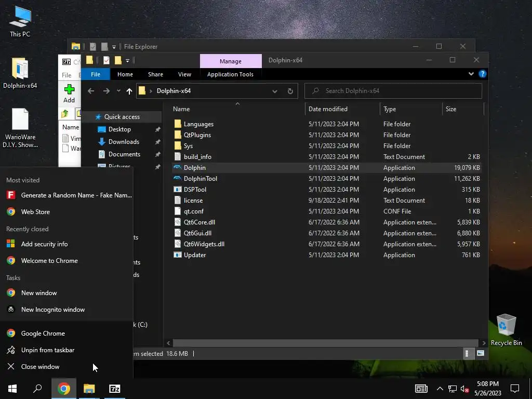
Task: Select Quick access in navigation pane
Action: coord(122,117)
